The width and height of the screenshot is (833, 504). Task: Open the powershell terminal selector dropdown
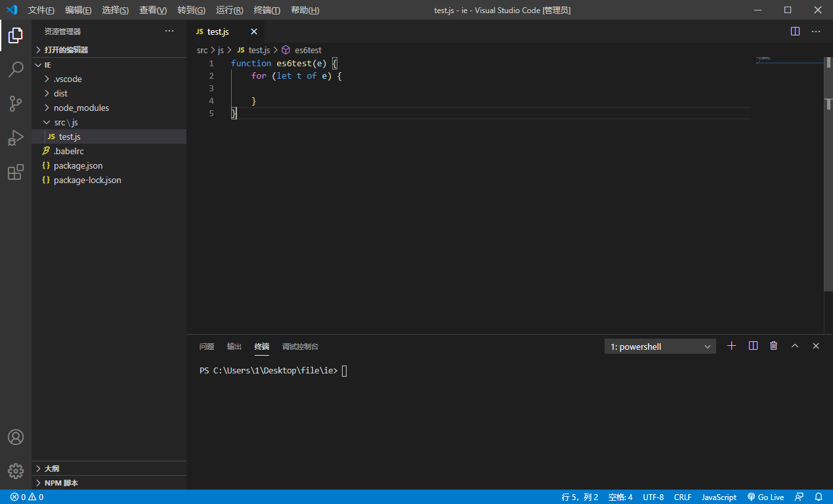pyautogui.click(x=660, y=346)
